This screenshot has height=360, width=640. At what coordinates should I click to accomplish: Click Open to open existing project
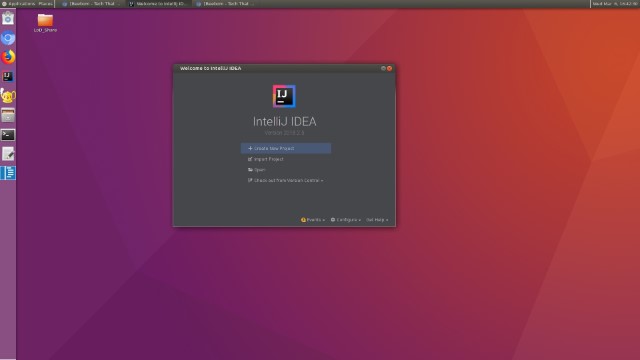(x=256, y=170)
